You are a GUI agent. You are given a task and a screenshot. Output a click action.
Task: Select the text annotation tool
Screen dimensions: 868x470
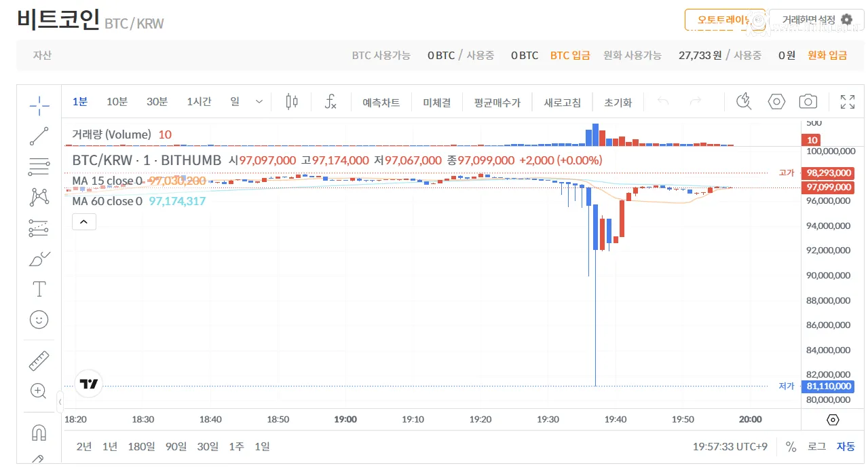point(39,289)
